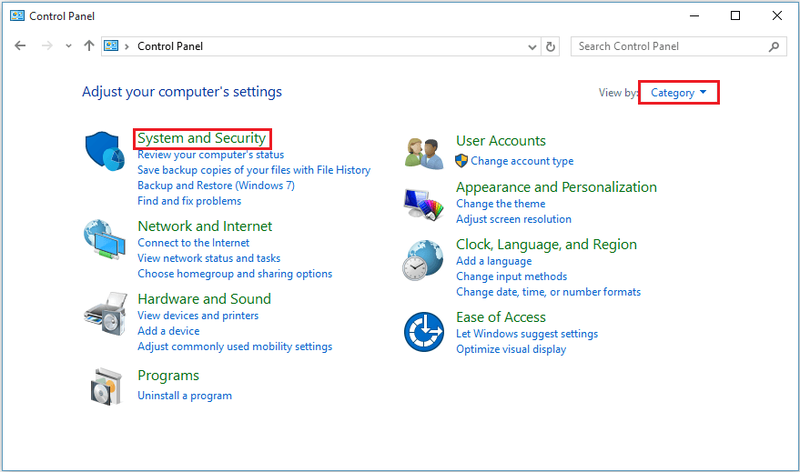Image resolution: width=800 pixels, height=472 pixels.
Task: Focus the Search Control Panel field
Action: pos(679,46)
